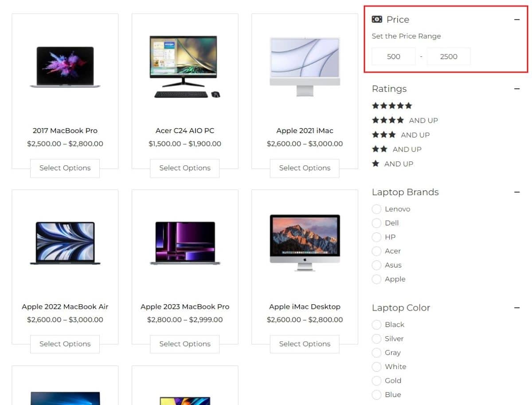Viewport: 532px width, 405px height.
Task: Open the Apple 2023 MacBook Pro title
Action: coord(185,307)
